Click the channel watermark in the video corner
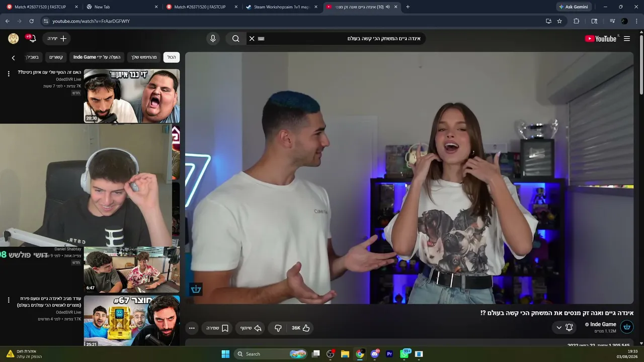 pos(196,289)
